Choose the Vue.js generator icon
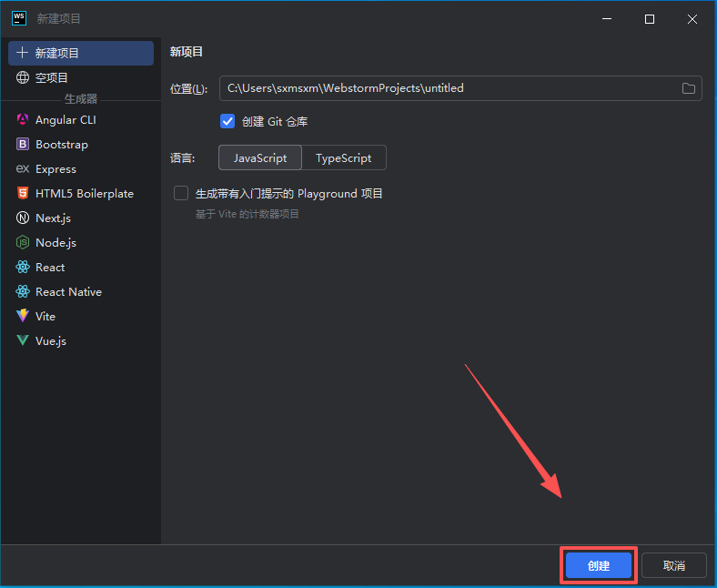 tap(23, 340)
